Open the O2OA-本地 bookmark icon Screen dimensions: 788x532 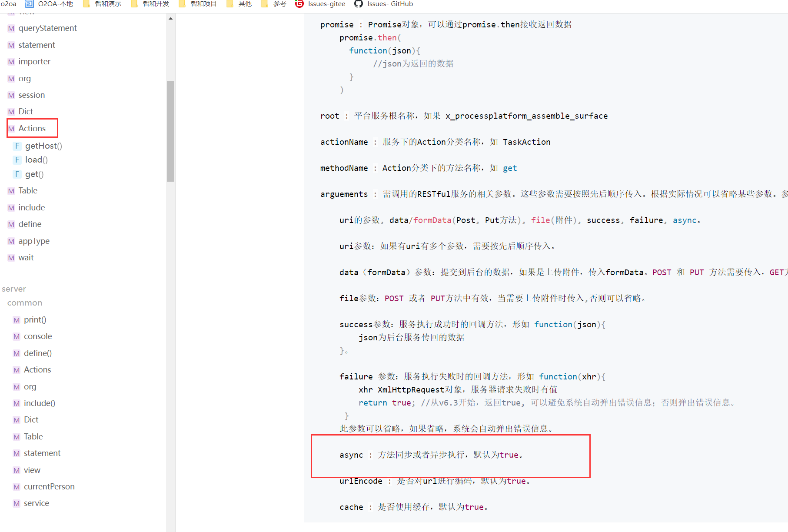pos(30,4)
